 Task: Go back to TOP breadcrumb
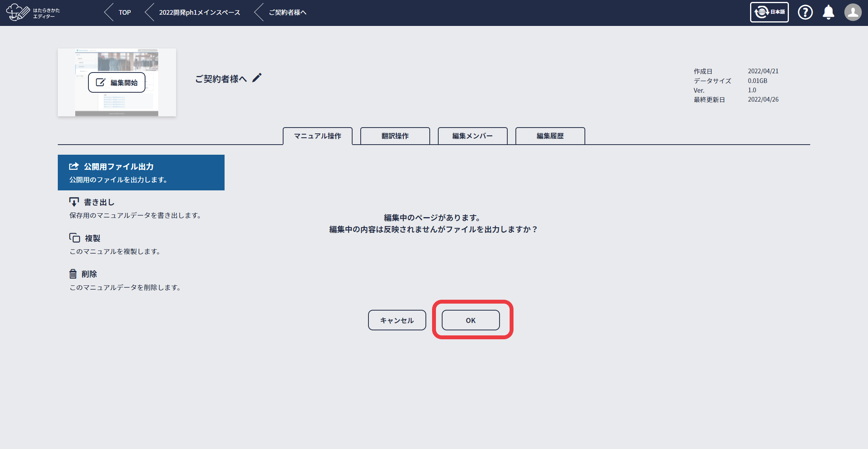click(x=124, y=12)
